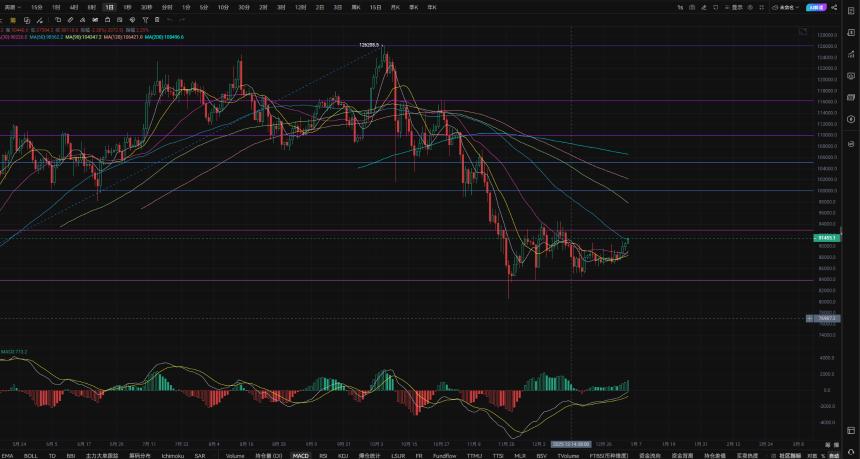This screenshot has width=860, height=459.
Task: Select the RSI indicator button
Action: [x=324, y=456]
